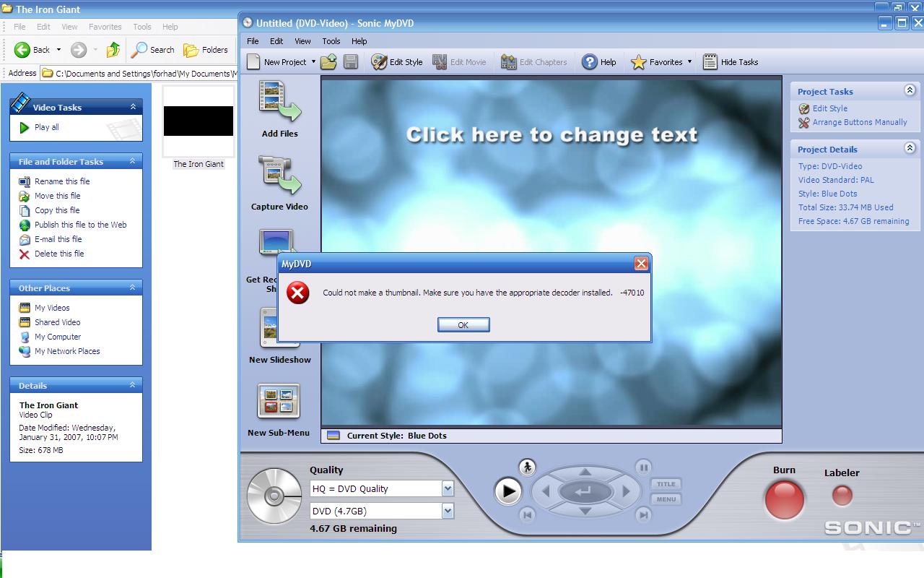Click the Favorites star icon
This screenshot has height=578, width=924.
[x=638, y=62]
